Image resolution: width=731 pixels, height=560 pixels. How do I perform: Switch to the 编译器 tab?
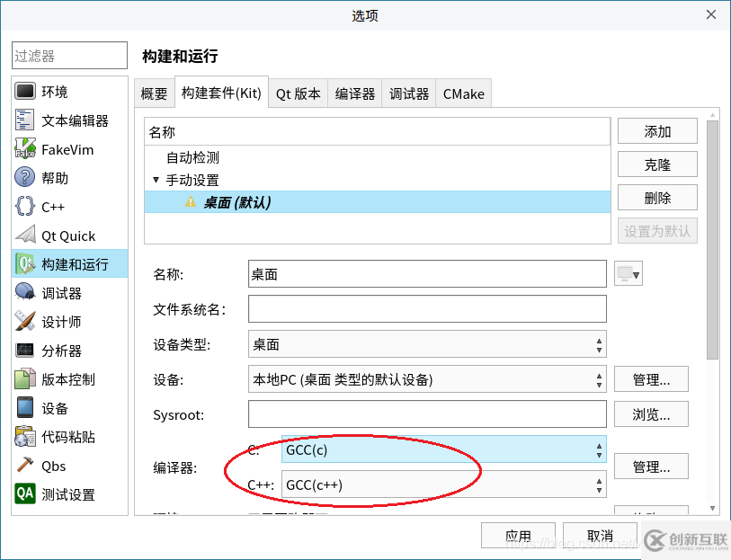pos(355,93)
